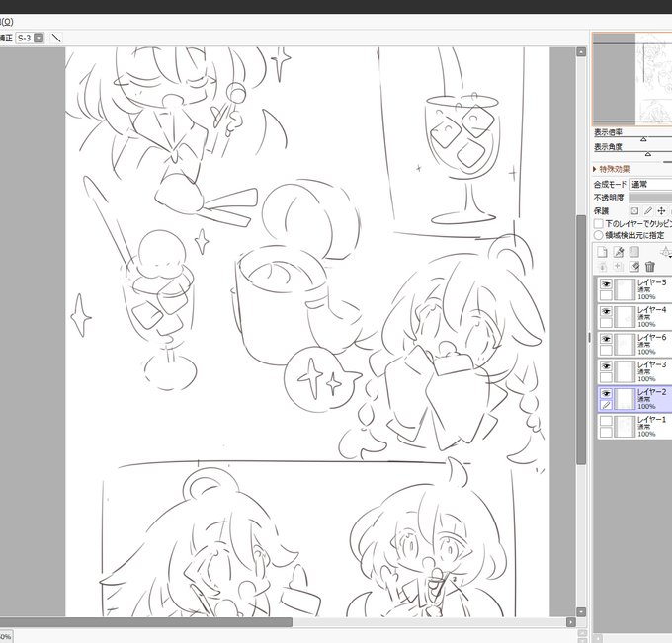Click the レイヤー3 layer name
The height and width of the screenshot is (643, 672).
pyautogui.click(x=652, y=364)
